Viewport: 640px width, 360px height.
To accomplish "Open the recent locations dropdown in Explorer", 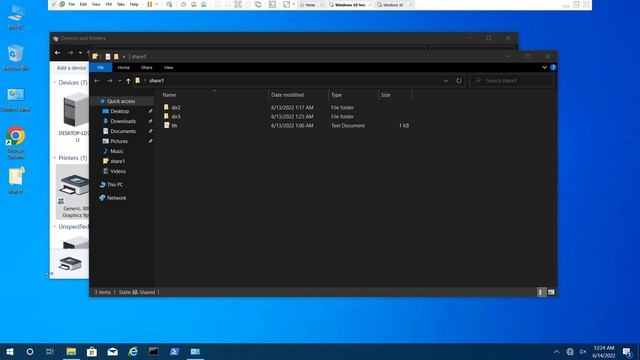I will pyautogui.click(x=120, y=81).
